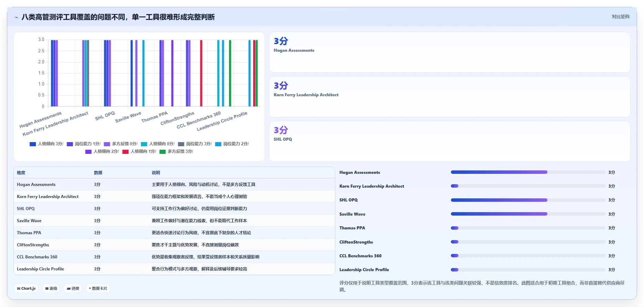Screen dimensions: 644x307
Task: Click the note 强项在能力框架和发展语言
Action: tap(199, 197)
